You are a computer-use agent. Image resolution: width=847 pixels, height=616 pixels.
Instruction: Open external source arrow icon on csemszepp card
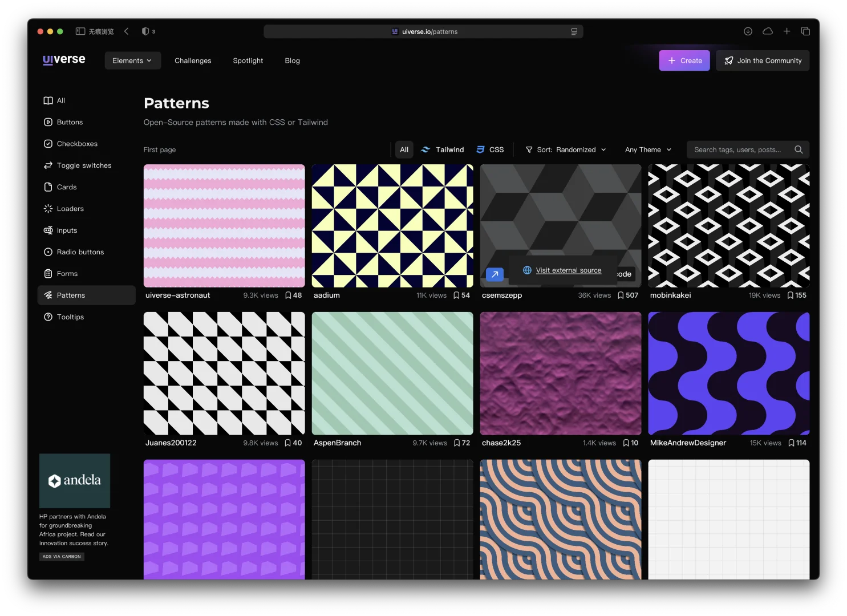[x=495, y=274]
